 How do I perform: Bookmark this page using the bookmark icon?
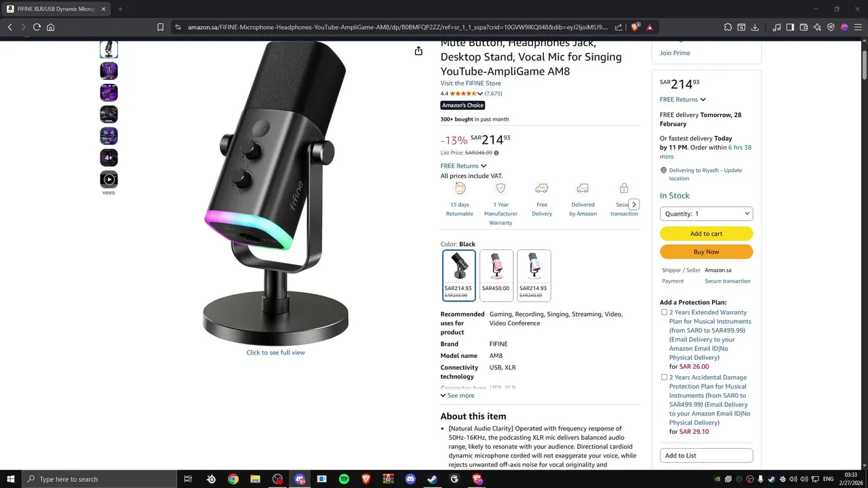tap(160, 27)
